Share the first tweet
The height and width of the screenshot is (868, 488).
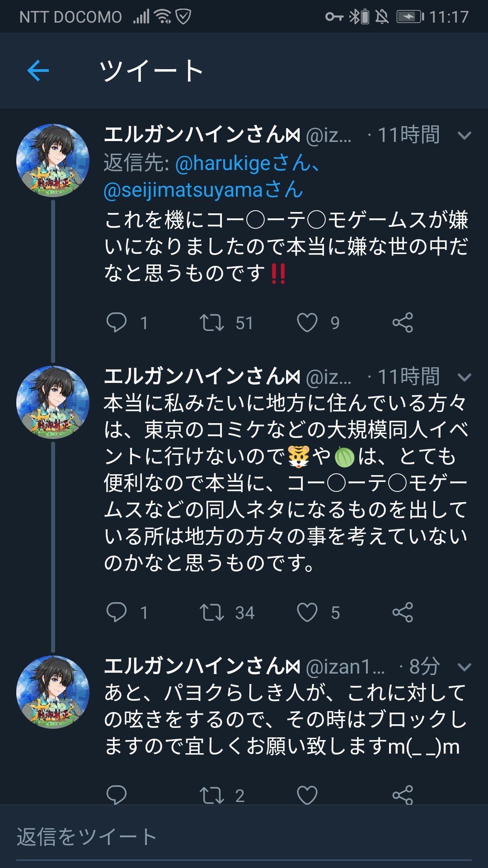click(x=403, y=323)
